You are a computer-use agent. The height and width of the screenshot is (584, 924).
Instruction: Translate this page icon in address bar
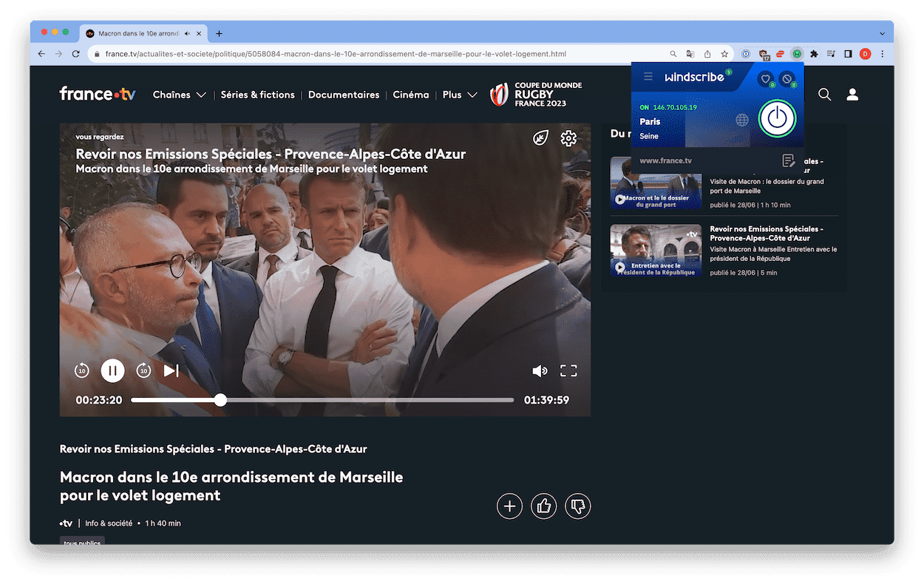coord(690,54)
